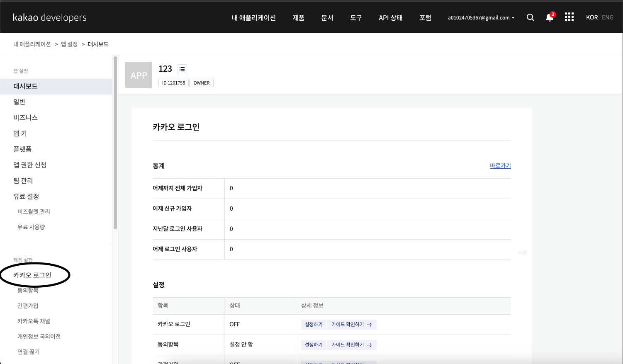This screenshot has width=623, height=364.
Task: Click the OWNER badge
Action: 202,83
